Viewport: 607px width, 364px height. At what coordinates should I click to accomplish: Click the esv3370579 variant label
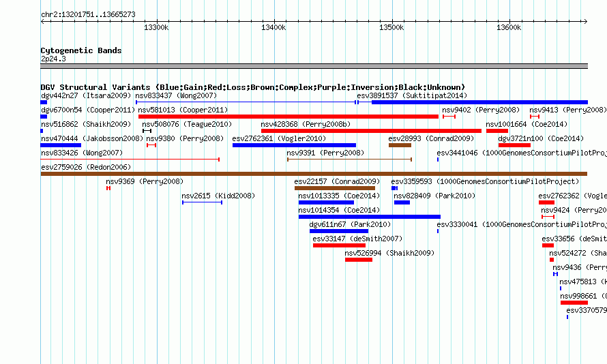[587, 310]
